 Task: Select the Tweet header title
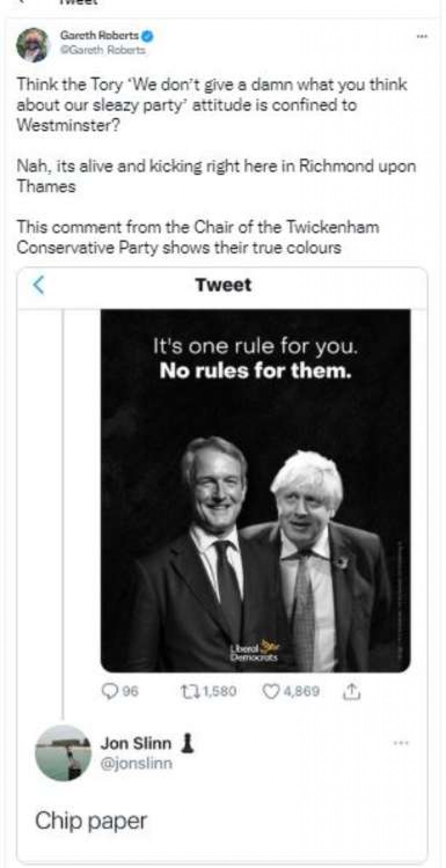[x=223, y=285]
